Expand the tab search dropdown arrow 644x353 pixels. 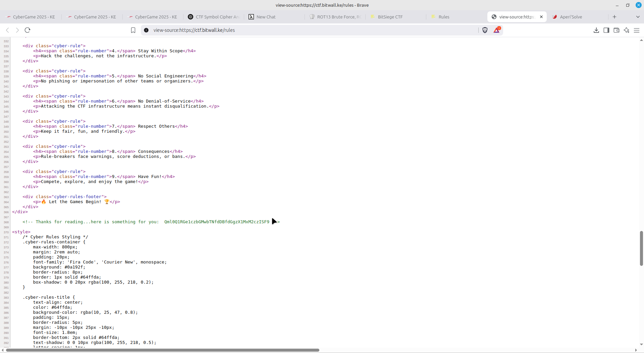(638, 17)
